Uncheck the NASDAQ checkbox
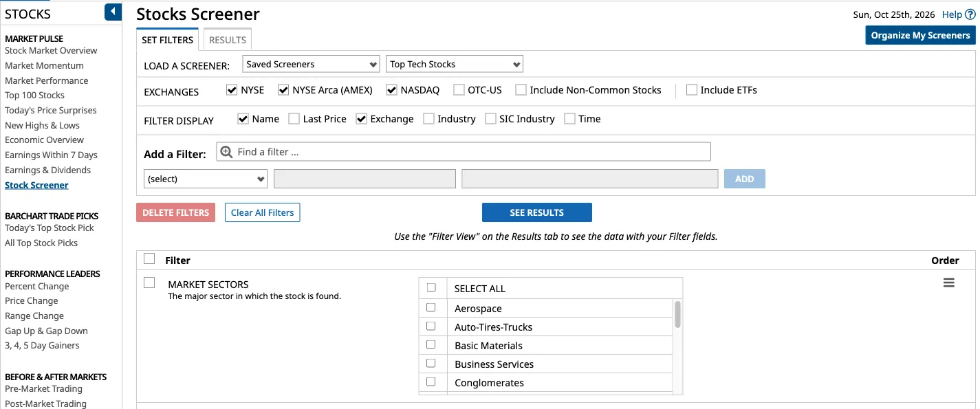The width and height of the screenshot is (980, 409). [x=391, y=90]
